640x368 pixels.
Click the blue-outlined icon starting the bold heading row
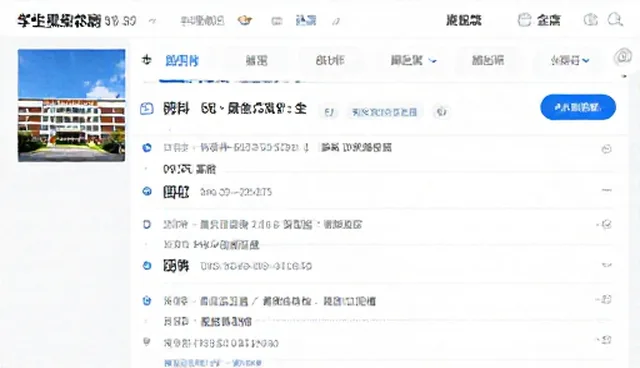tap(147, 109)
